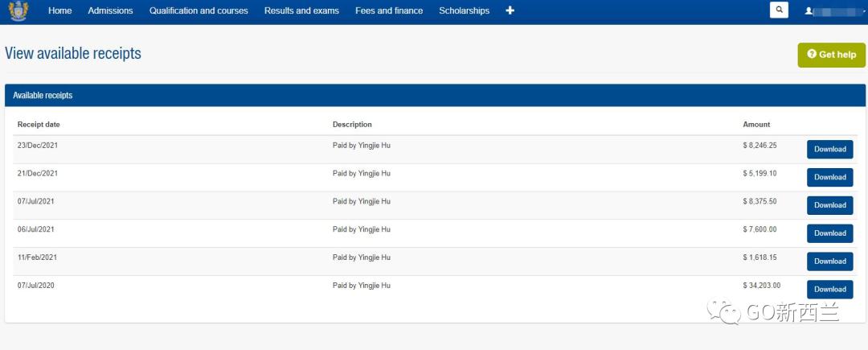Go to the Home menu
Image resolution: width=868 pixels, height=350 pixels.
click(x=59, y=10)
